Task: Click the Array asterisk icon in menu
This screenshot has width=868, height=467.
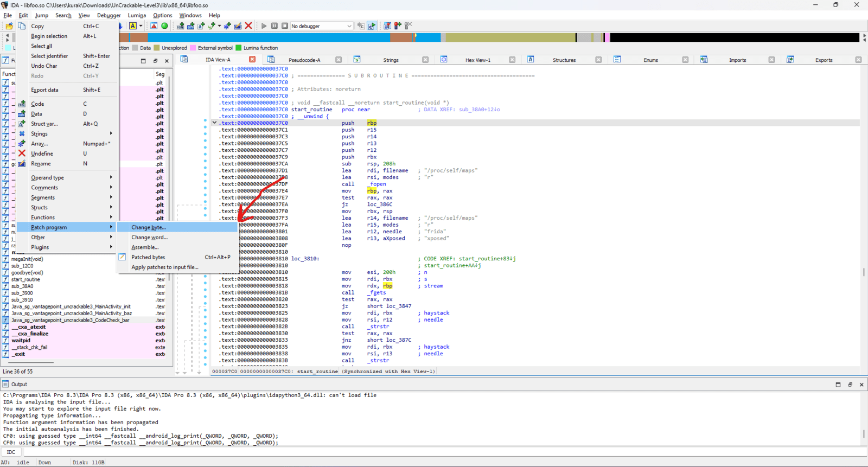Action: (x=22, y=144)
